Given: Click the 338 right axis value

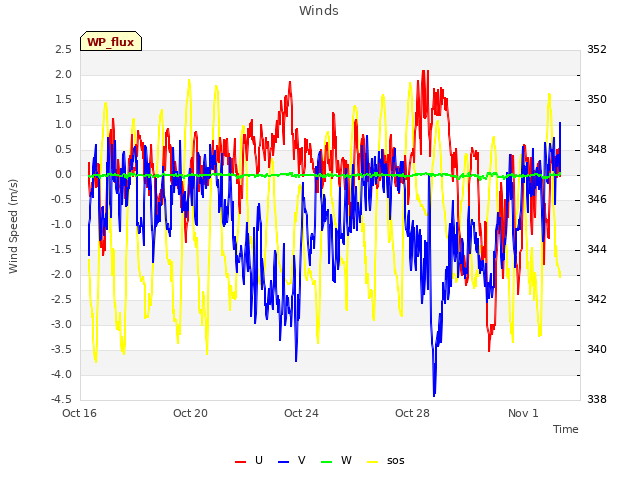Looking at the screenshot, I should click(597, 400).
